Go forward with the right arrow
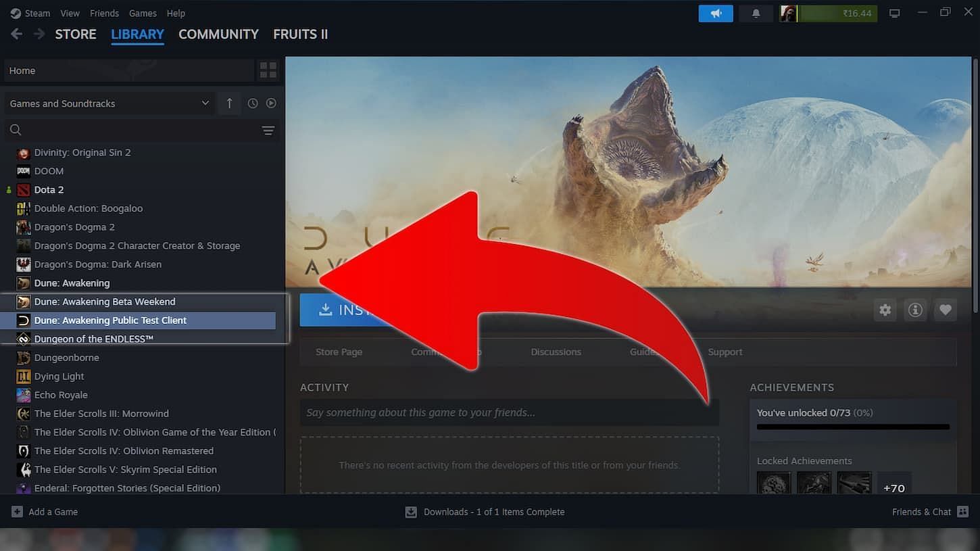The image size is (980, 551). tap(39, 34)
